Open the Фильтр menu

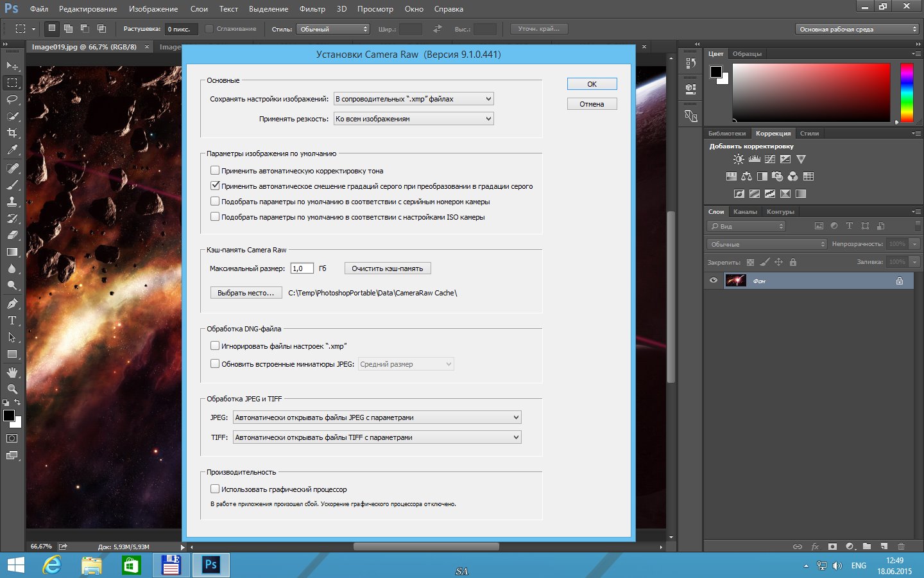click(x=312, y=9)
